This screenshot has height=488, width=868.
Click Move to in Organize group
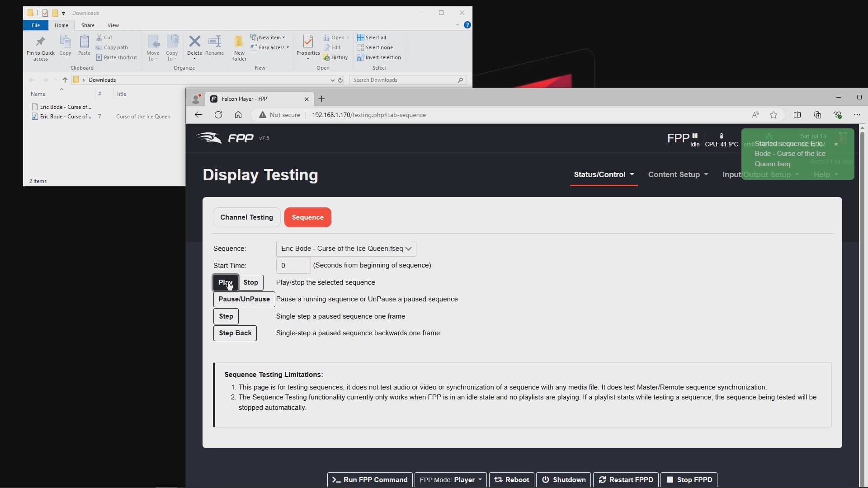(x=153, y=48)
